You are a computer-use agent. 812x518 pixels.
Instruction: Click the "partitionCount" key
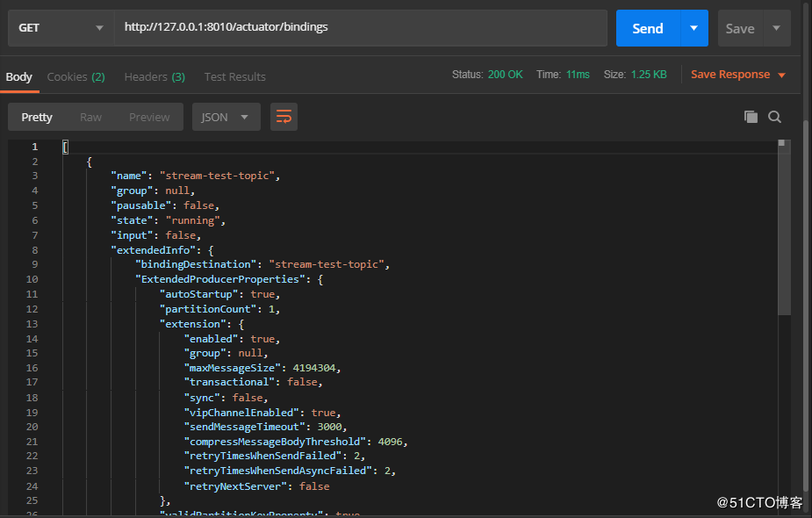208,309
